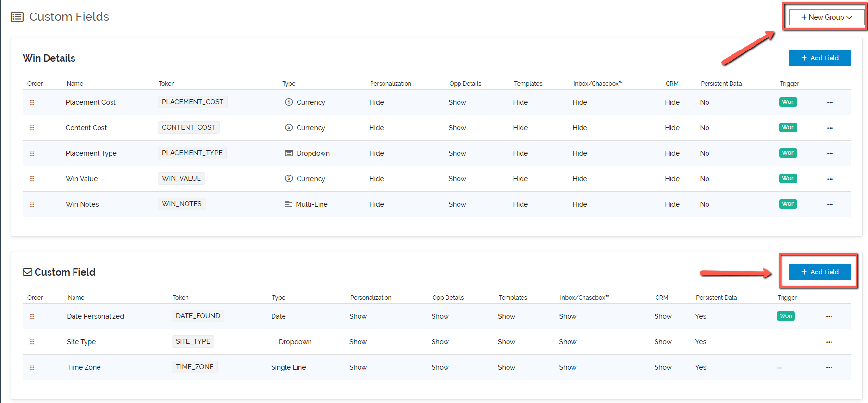Screen dimensions: 868x403
Task: Click the Custom Field group title
Action: tap(65, 272)
